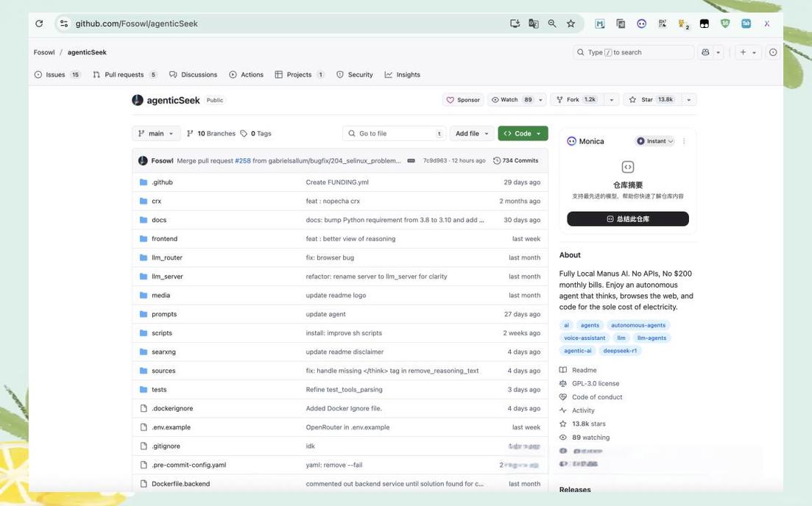Open the llm_router folder

pos(167,257)
